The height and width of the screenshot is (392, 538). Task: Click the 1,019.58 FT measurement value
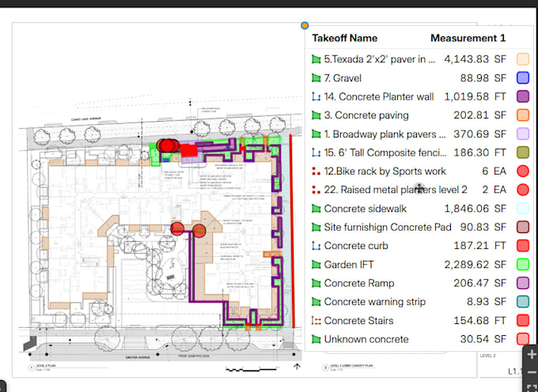pos(475,96)
